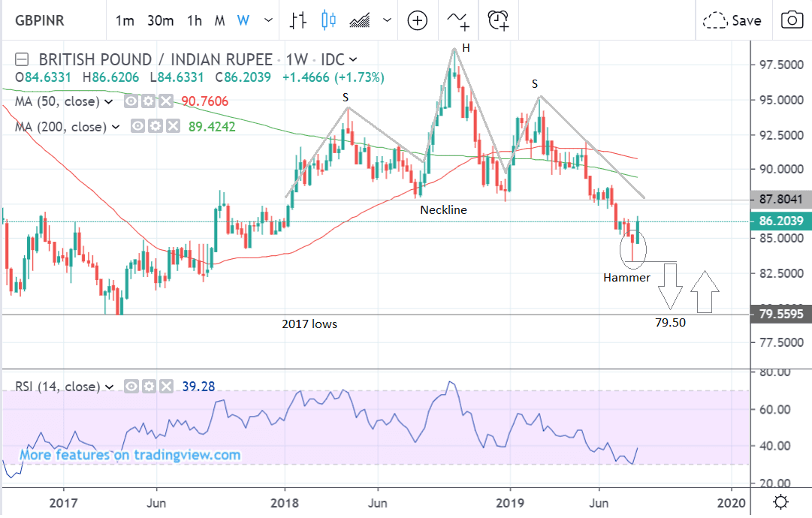Viewport: 812px width, 518px height.
Task: Select the Bars chart style icon
Action: pos(298,21)
